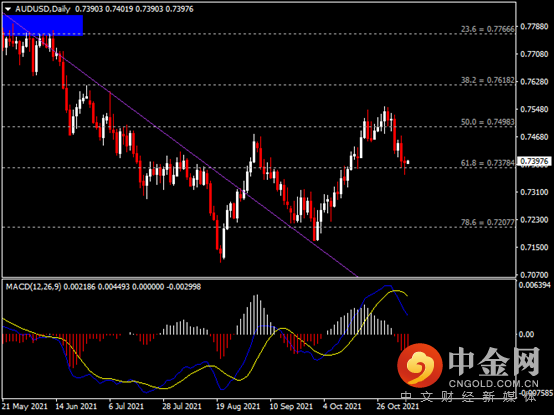Click the blue rectangle at top left
The image size is (554, 415).
click(43, 25)
